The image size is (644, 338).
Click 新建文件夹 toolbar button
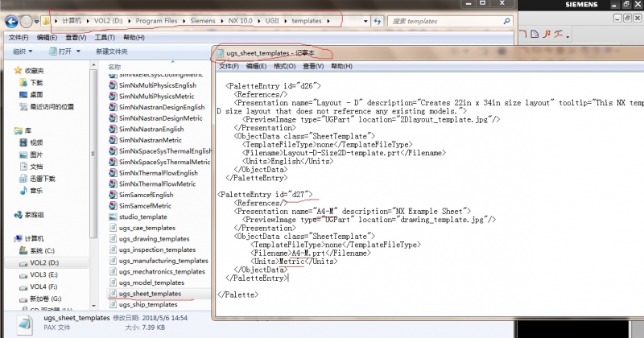[112, 52]
